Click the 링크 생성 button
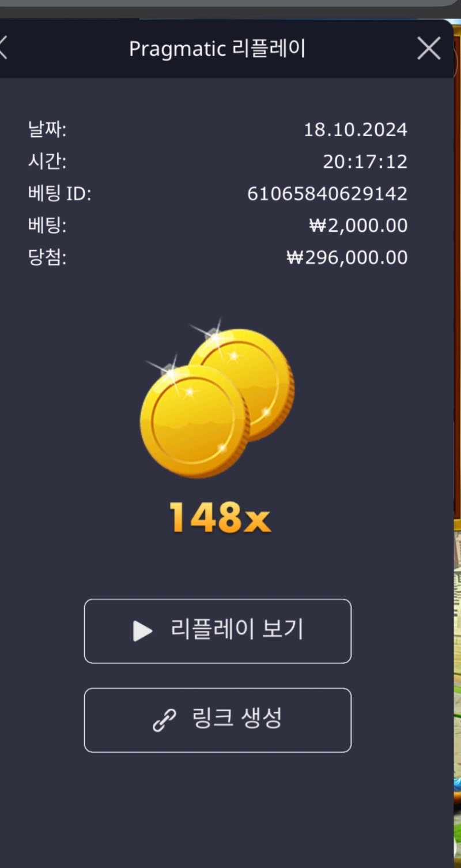The width and height of the screenshot is (461, 868). [x=218, y=720]
